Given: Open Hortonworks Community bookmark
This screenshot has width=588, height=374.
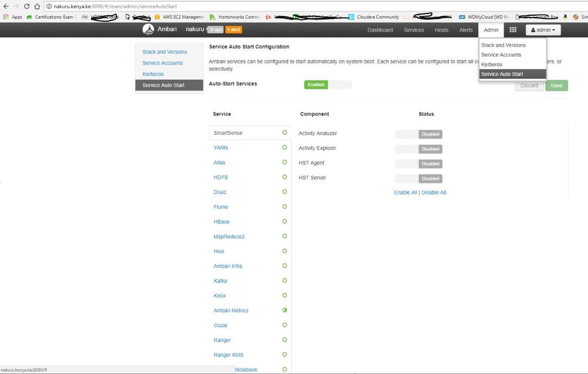Looking at the screenshot, I should pos(235,17).
